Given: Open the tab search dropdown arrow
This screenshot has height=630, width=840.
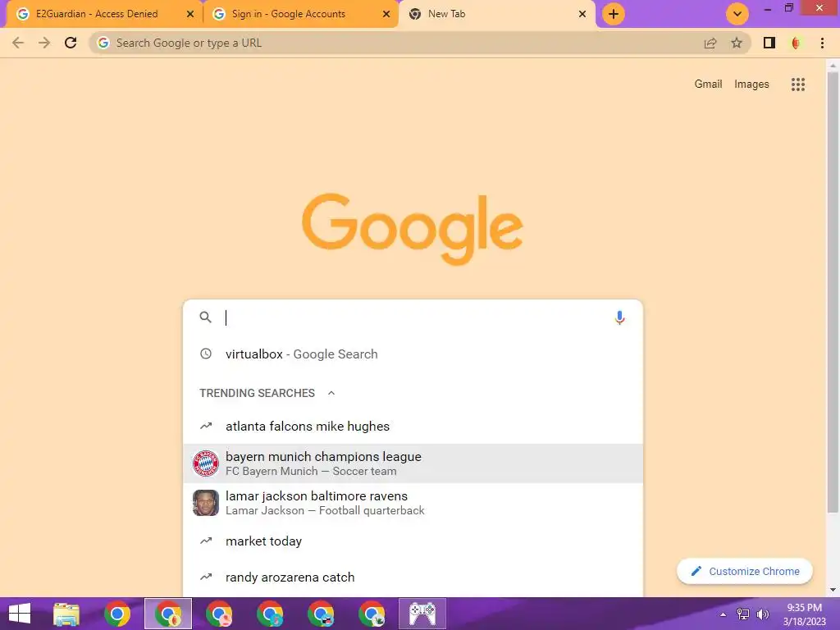Looking at the screenshot, I should (737, 14).
